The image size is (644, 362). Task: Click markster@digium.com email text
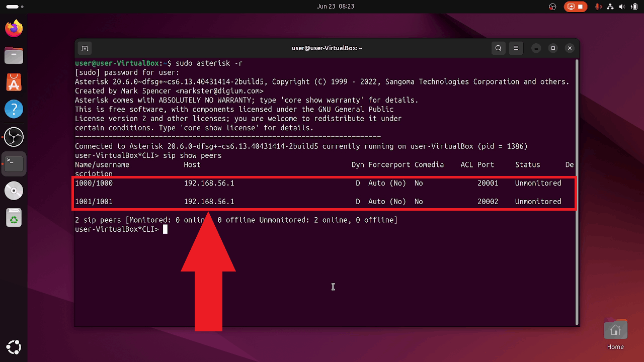click(219, 91)
